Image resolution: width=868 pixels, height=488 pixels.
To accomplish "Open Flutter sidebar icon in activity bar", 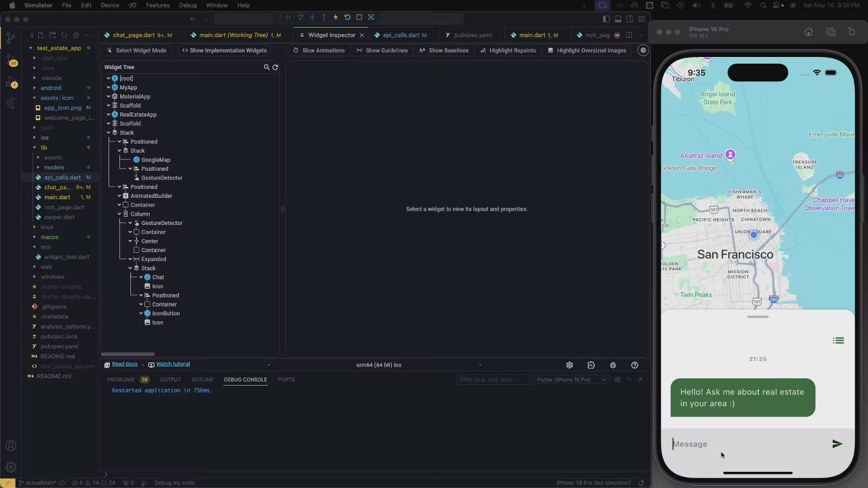I will [11, 103].
